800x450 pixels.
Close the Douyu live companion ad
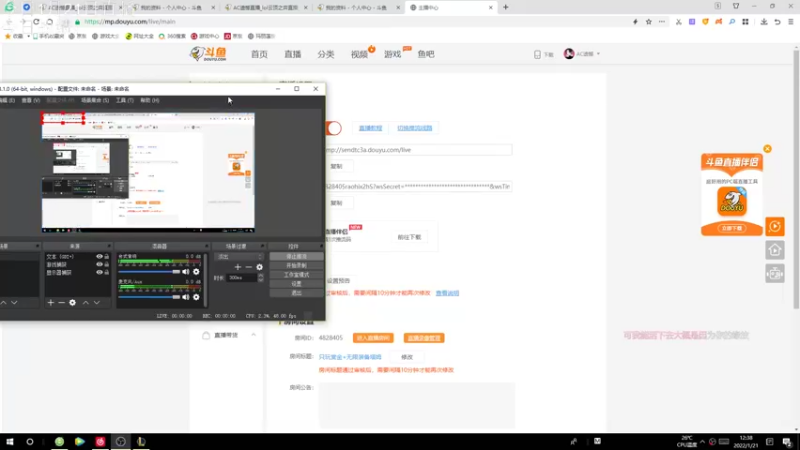click(767, 149)
